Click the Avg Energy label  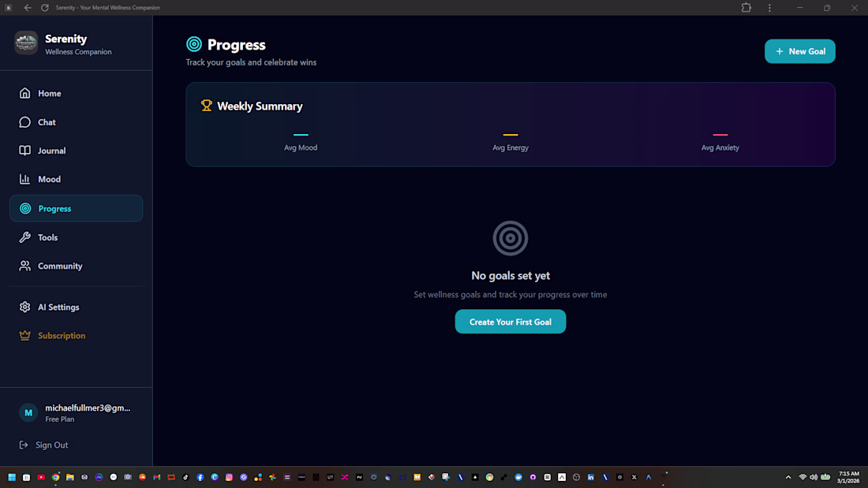point(511,147)
